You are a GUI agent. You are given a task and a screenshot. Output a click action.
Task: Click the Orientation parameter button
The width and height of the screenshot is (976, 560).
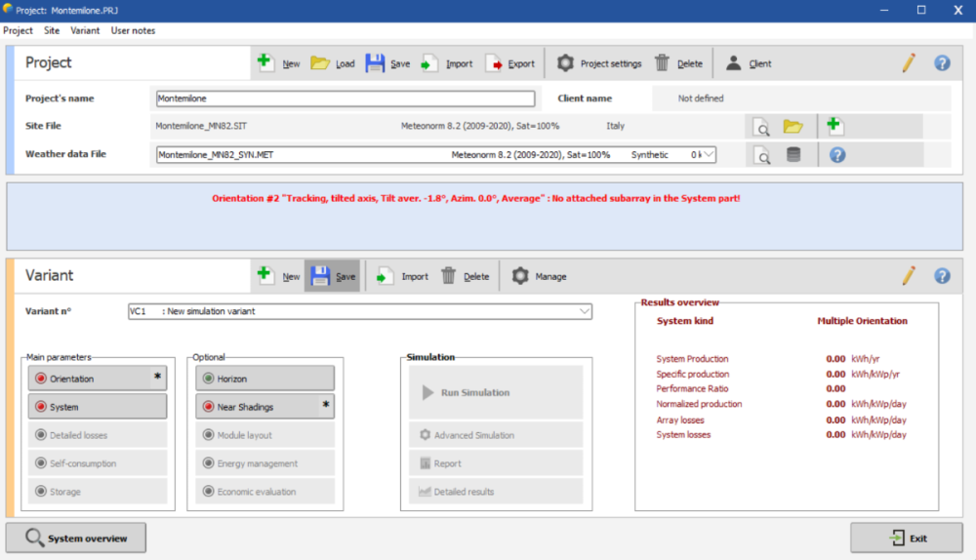pyautogui.click(x=97, y=379)
